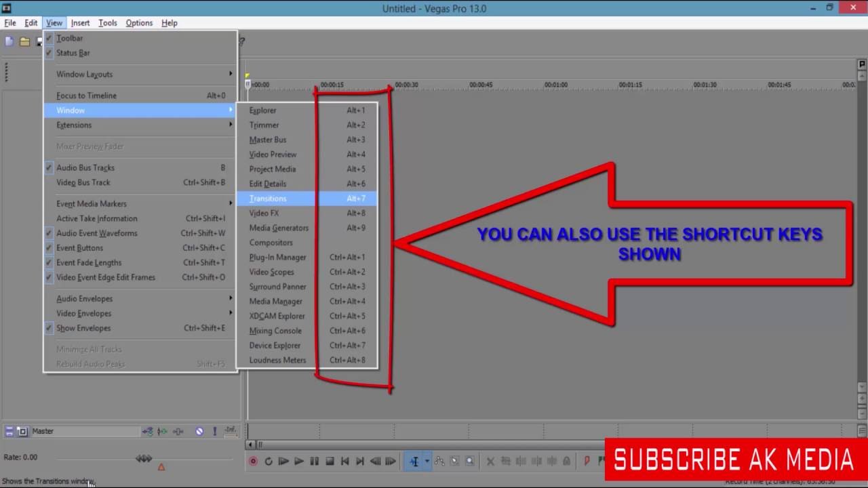The height and width of the screenshot is (488, 868).
Task: Toggle Audio Event Waveforms option
Action: pyautogui.click(x=49, y=233)
